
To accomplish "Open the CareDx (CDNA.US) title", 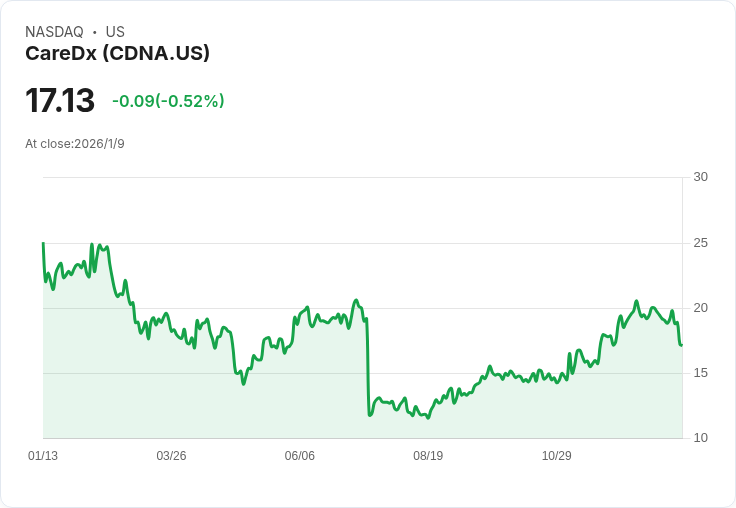I will click(x=117, y=54).
